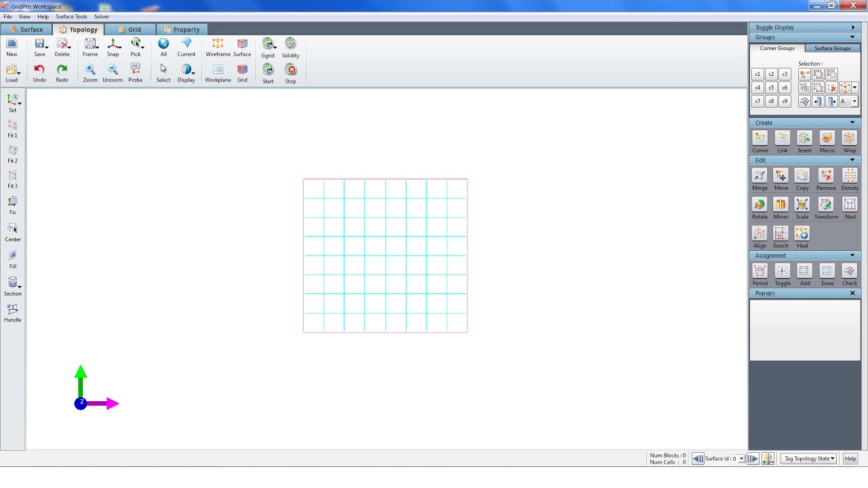Activate the Probe tool
The height and width of the screenshot is (488, 868).
click(136, 69)
